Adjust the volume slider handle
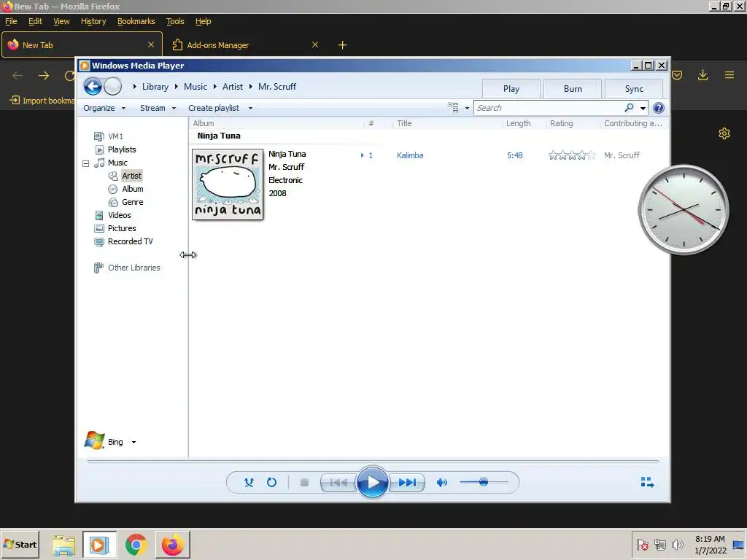This screenshot has height=560, width=747. [484, 482]
